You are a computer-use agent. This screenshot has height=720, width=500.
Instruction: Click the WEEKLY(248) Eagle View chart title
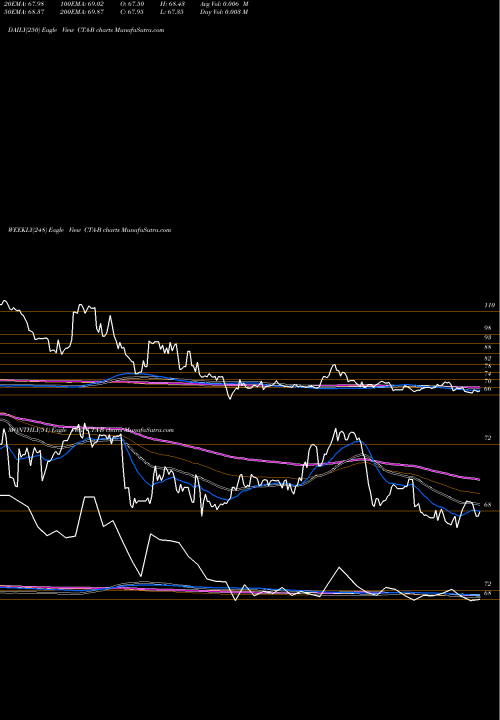(x=90, y=230)
